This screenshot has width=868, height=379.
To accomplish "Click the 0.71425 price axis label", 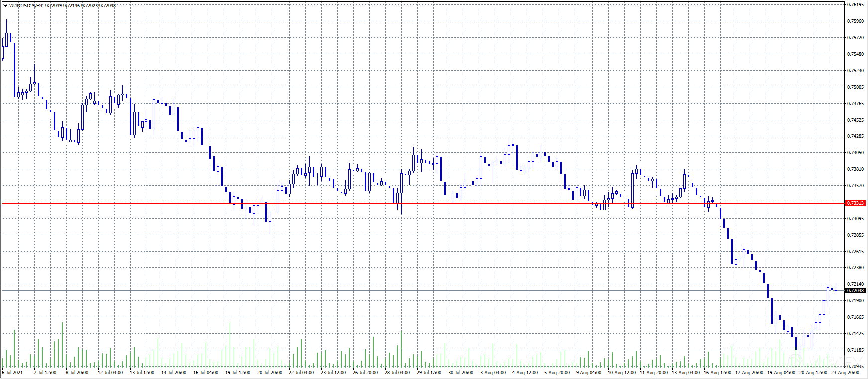I will pos(856,334).
